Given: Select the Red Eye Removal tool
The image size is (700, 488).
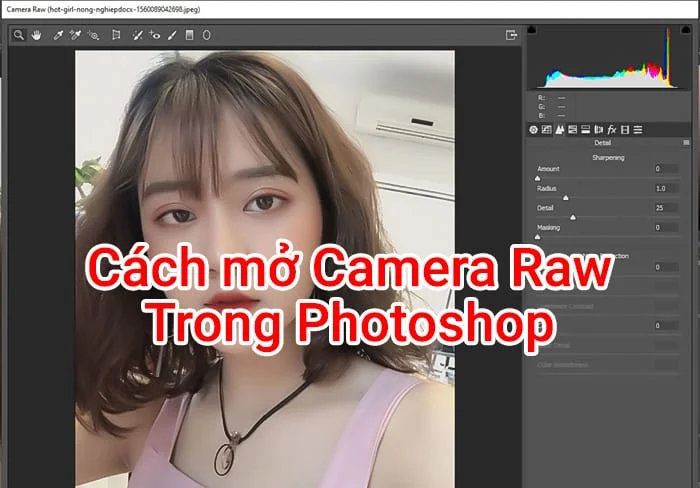Looking at the screenshot, I should click(154, 35).
